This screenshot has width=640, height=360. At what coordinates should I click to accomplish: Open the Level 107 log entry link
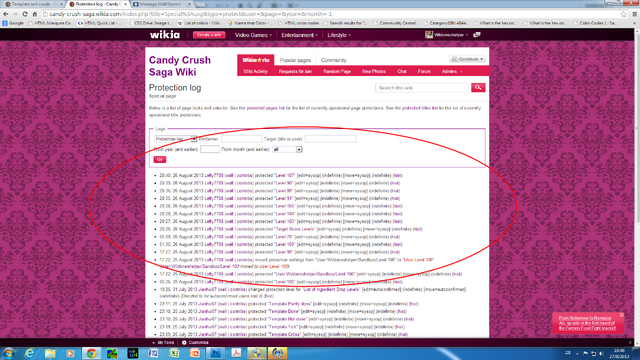[284, 176]
